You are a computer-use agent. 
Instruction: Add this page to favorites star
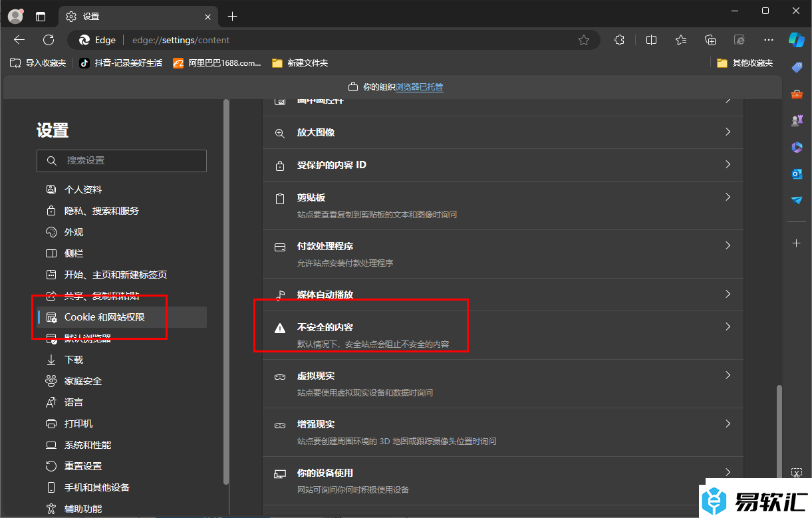584,40
